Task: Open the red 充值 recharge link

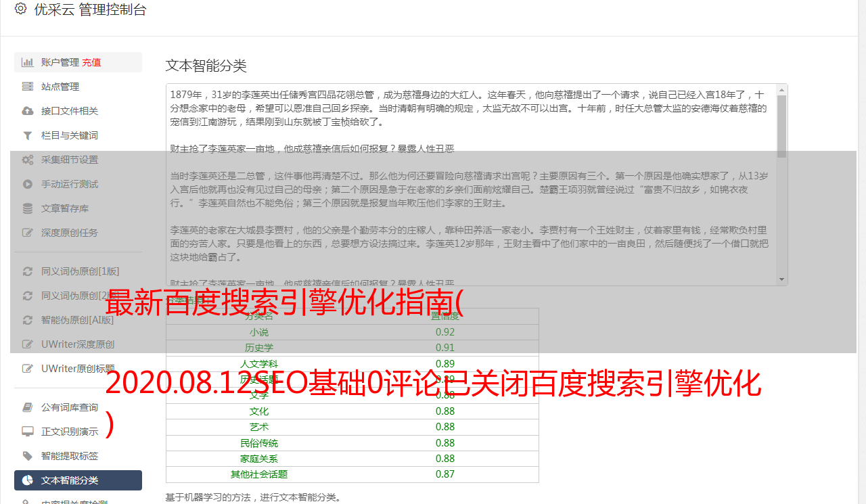Action: 92,62
